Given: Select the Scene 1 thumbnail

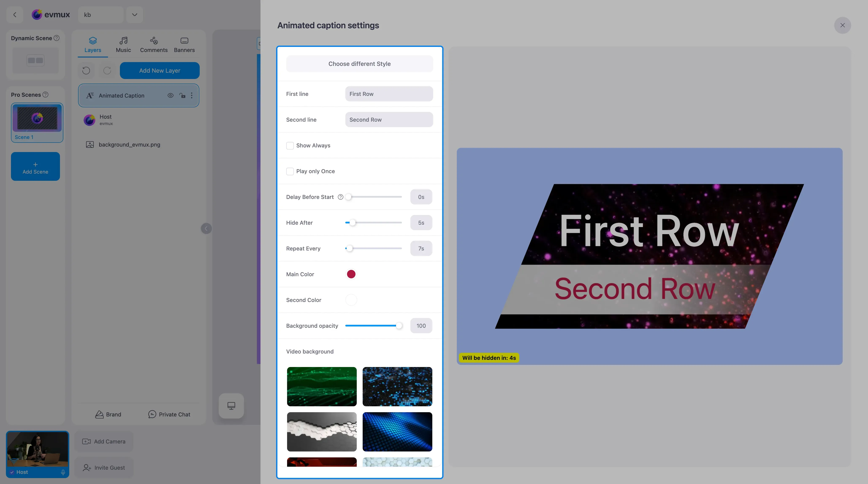Looking at the screenshot, I should point(37,123).
